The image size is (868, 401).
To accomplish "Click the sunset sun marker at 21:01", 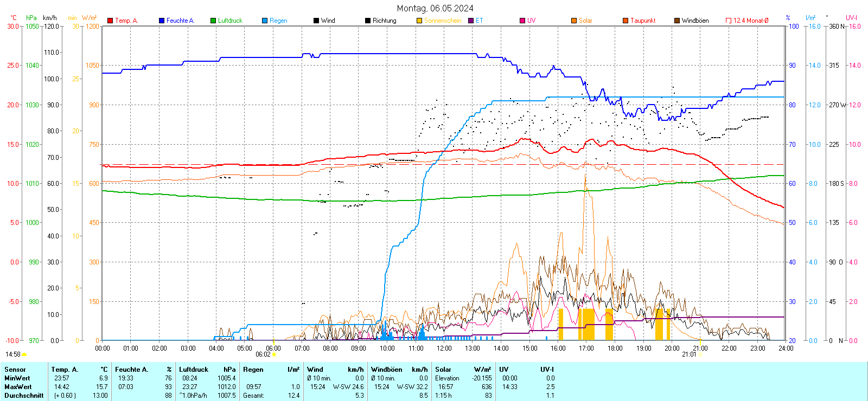I will pyautogui.click(x=700, y=354).
